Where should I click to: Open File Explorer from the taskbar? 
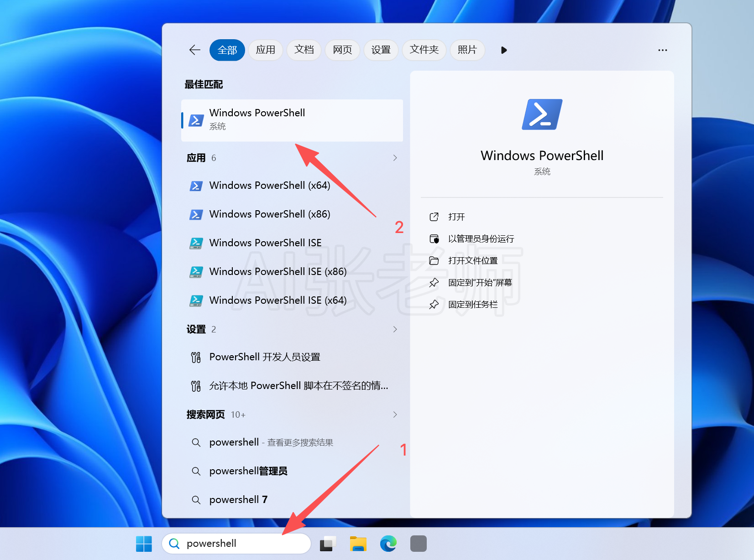tap(358, 544)
